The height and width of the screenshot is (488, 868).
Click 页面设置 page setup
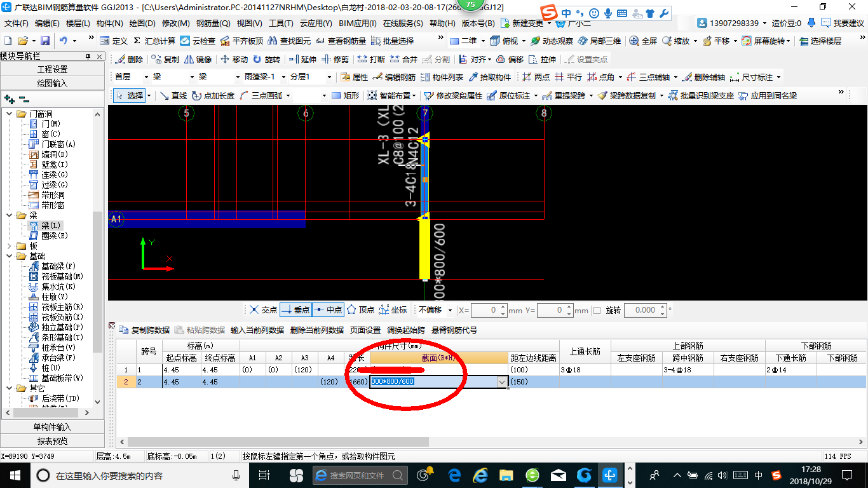pyautogui.click(x=365, y=330)
